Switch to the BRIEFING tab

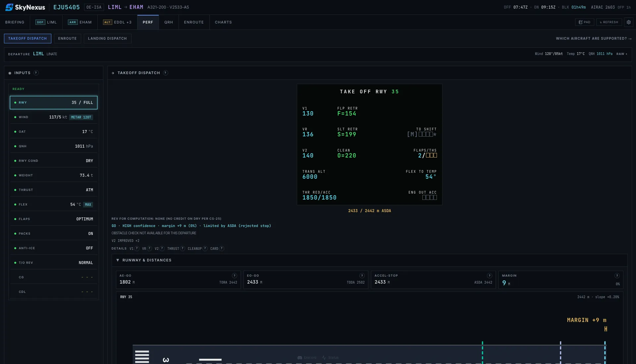coord(15,22)
